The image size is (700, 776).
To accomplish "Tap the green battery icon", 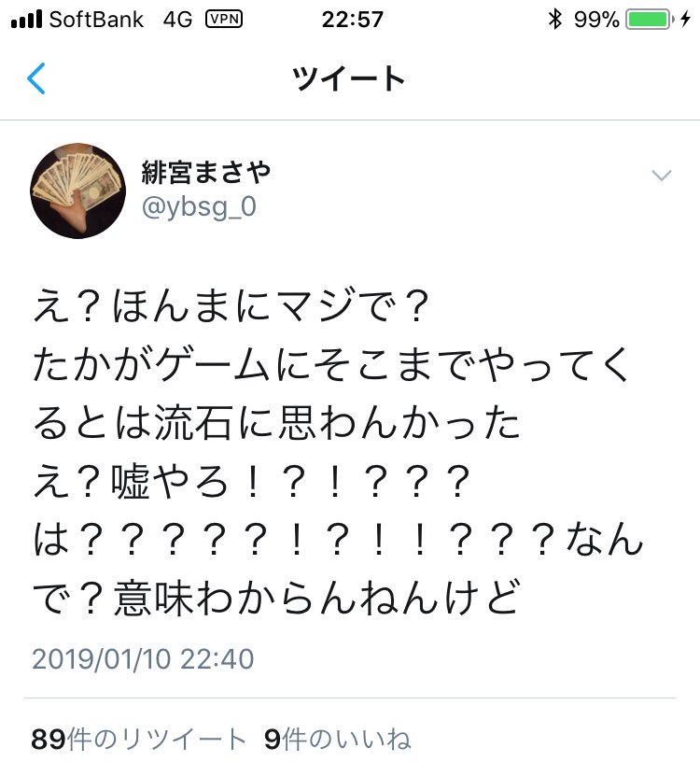I will pos(650,20).
